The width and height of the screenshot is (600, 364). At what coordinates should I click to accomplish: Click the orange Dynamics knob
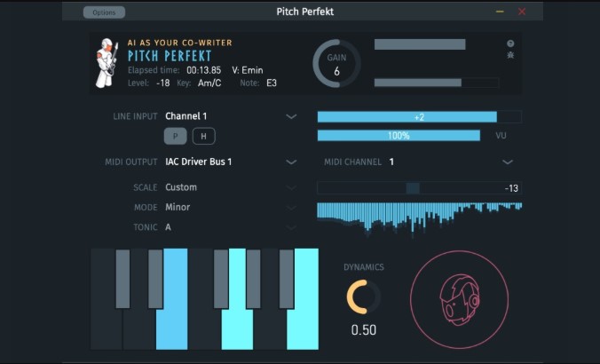[364, 297]
